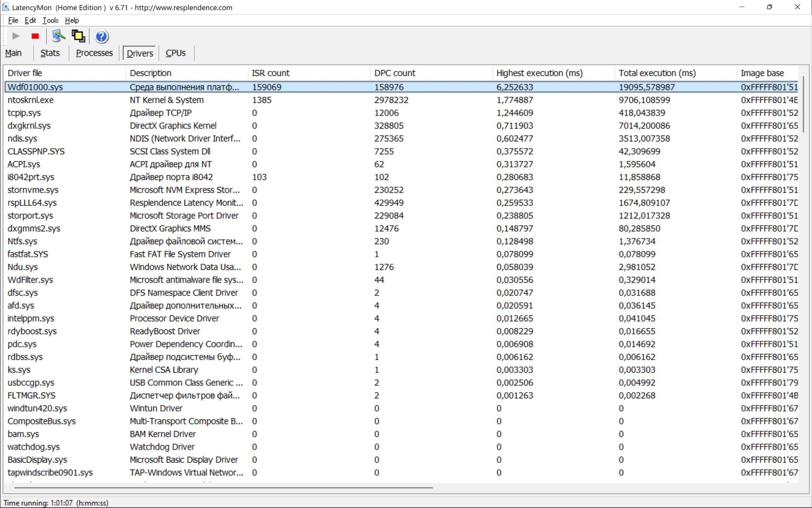
Task: Select the i8042prt.sys row
Action: coord(401,177)
